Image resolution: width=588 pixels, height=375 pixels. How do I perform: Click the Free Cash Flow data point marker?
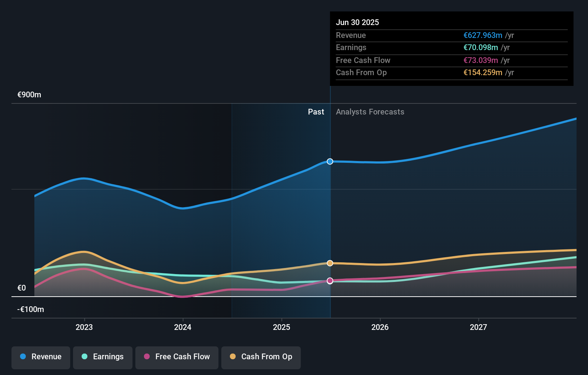pos(329,281)
